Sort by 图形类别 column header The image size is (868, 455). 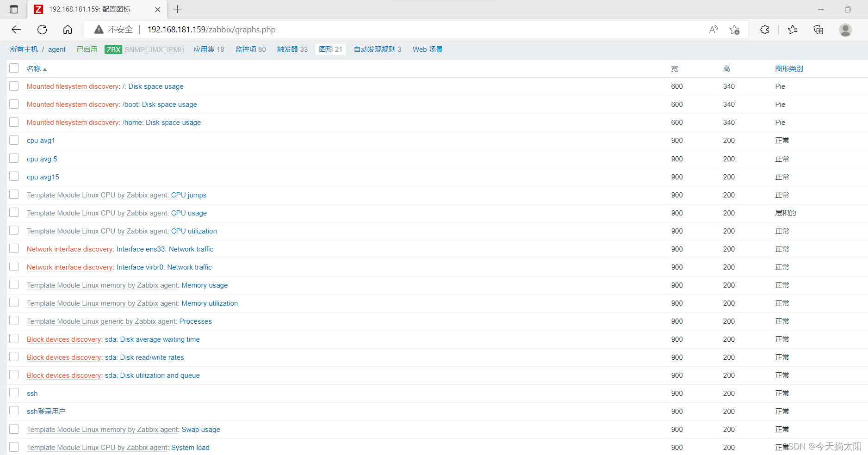789,69
